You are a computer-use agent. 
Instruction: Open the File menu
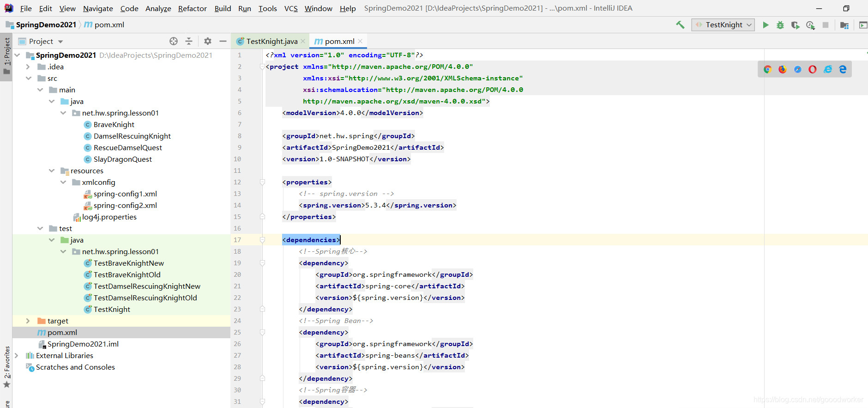[26, 8]
